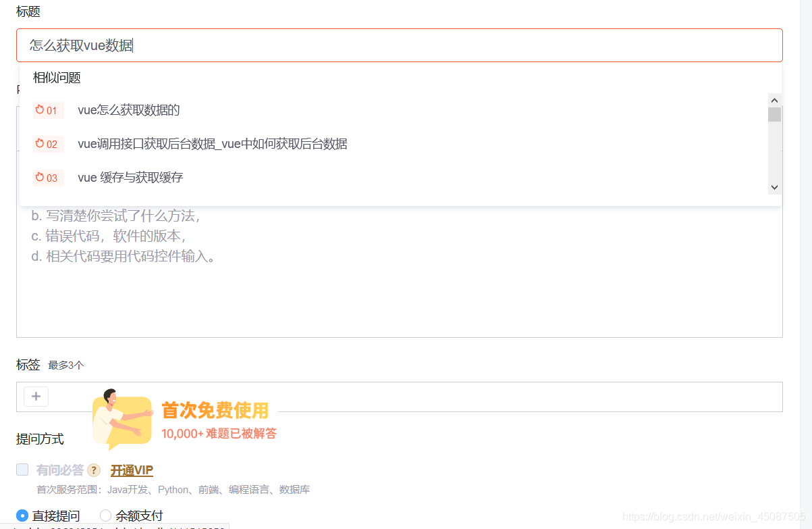
Task: Open the 有问必答 help question-mark icon
Action: [93, 470]
